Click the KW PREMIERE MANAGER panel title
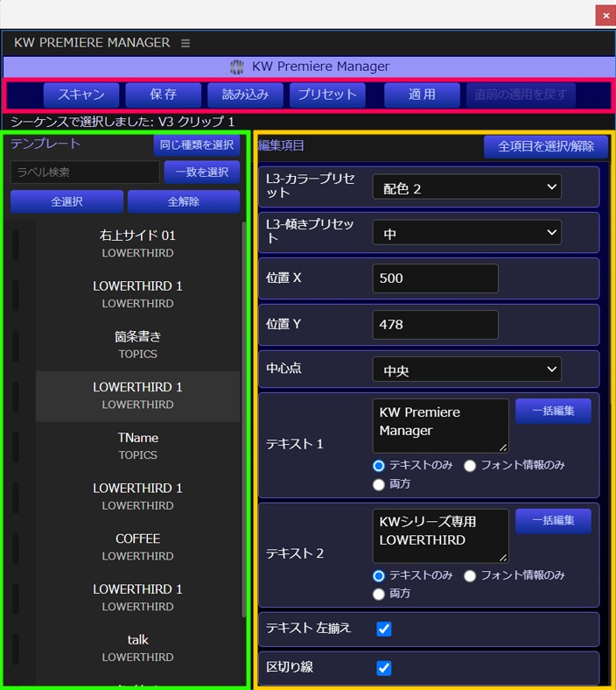The height and width of the screenshot is (690, 616). click(x=92, y=43)
